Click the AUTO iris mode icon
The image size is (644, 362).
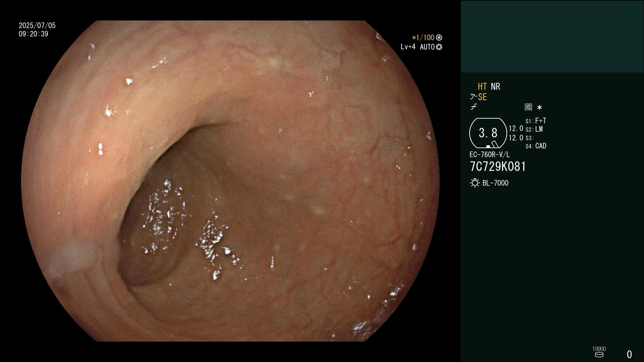point(439,47)
